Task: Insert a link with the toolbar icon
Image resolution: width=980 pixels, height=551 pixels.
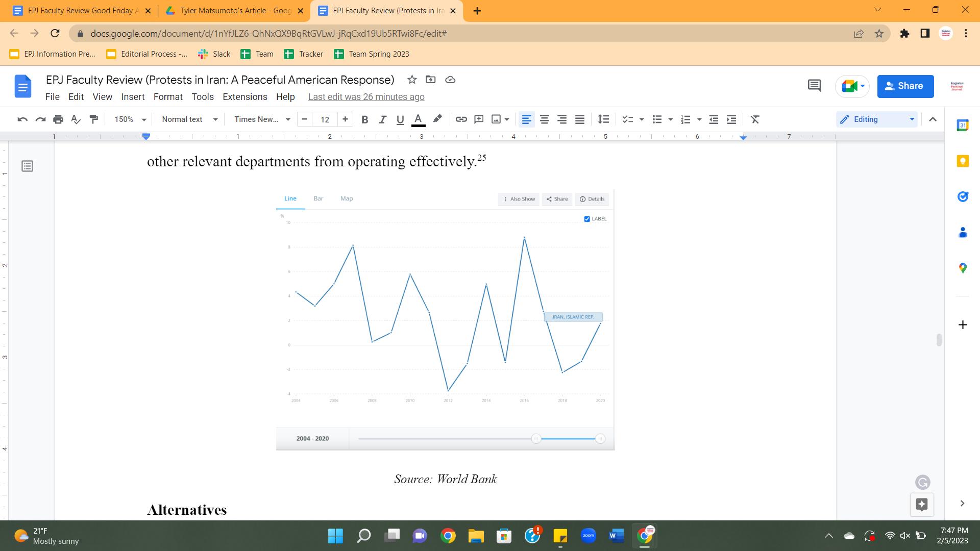Action: click(x=461, y=119)
